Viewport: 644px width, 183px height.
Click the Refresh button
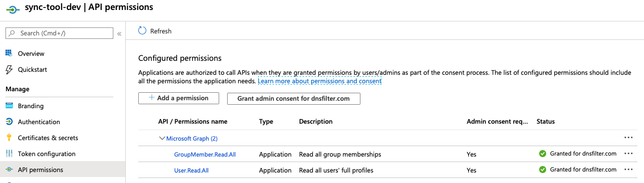(x=155, y=31)
